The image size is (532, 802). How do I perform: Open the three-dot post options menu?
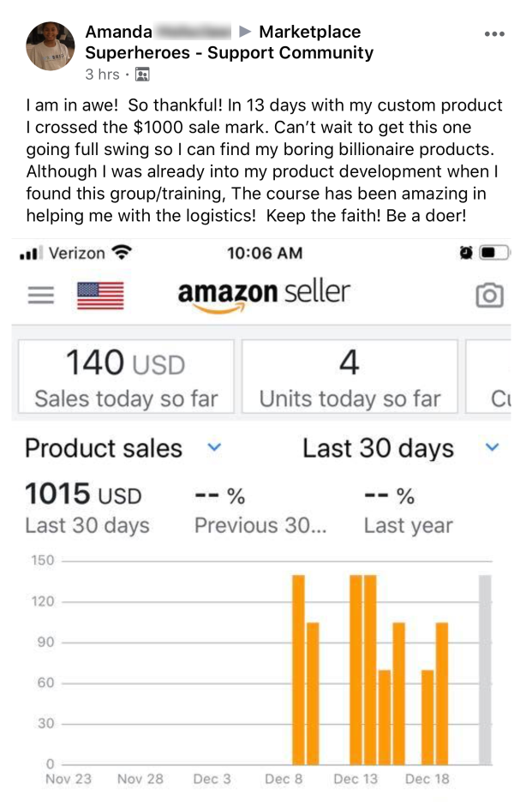(x=494, y=34)
